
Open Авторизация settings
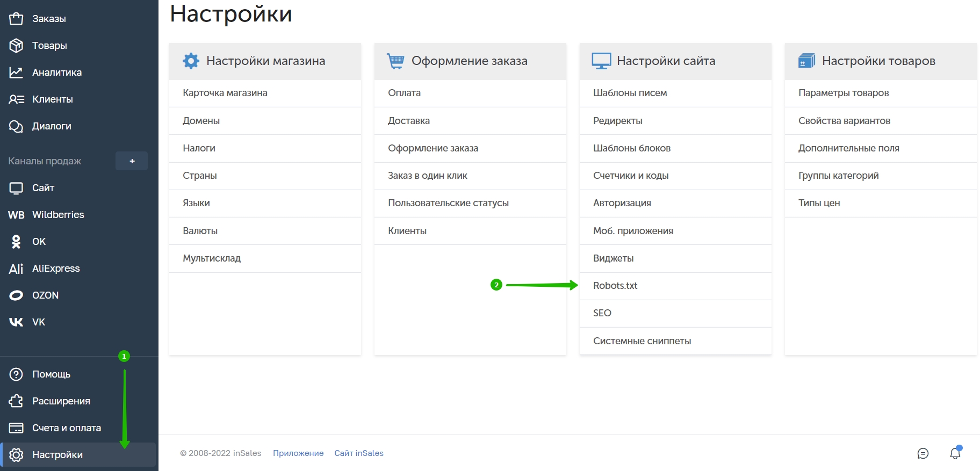coord(675,203)
